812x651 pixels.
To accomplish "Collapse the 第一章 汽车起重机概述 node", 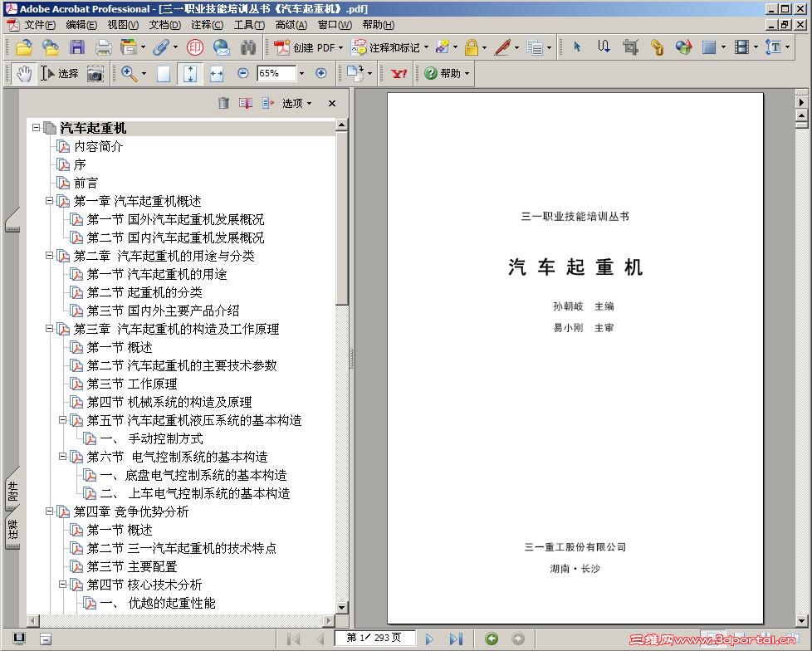I will point(49,200).
